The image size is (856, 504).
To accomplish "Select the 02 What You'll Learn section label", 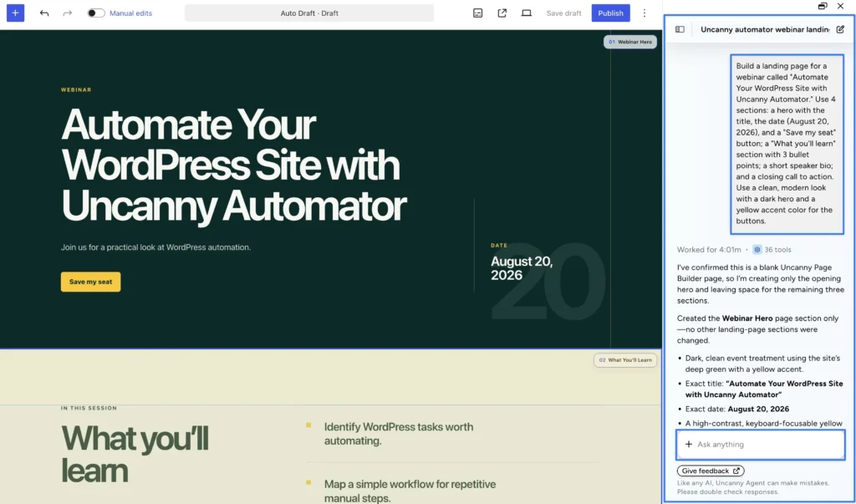I will tap(625, 360).
